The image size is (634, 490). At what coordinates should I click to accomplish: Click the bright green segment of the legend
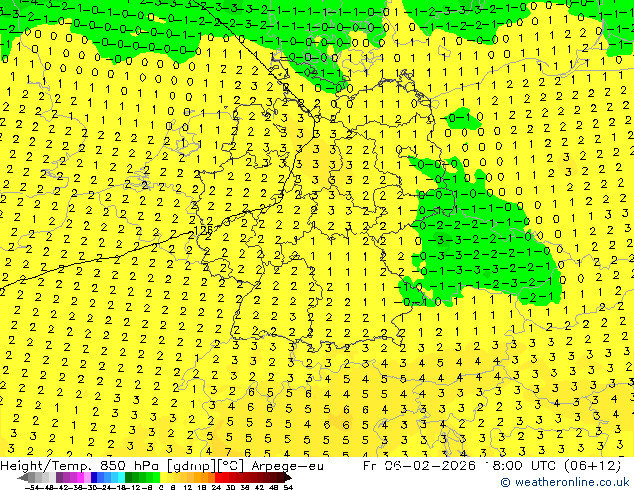[x=156, y=478]
